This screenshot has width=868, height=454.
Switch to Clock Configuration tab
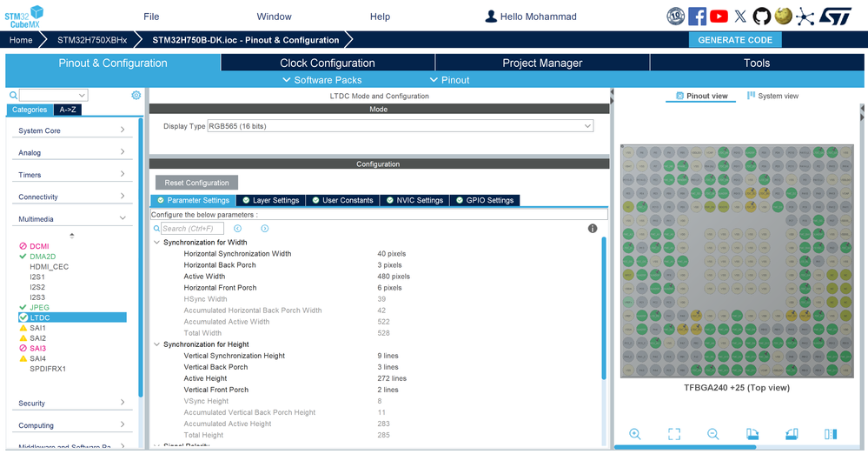pyautogui.click(x=328, y=63)
